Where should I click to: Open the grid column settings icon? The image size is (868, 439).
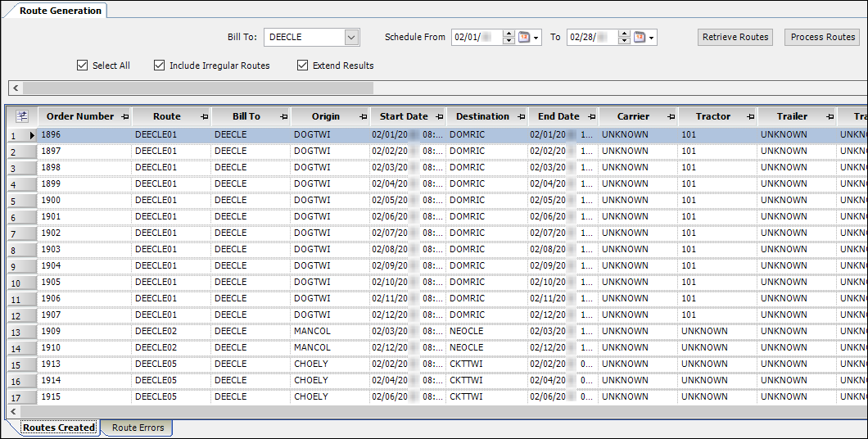tap(22, 116)
